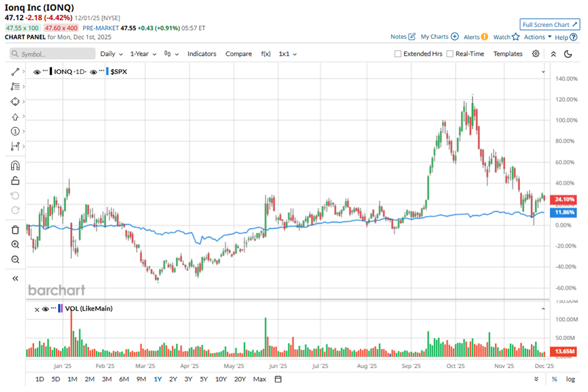This screenshot has width=588, height=392.
Task: Open IONQ series options ellipsis
Action: pyautogui.click(x=45, y=71)
